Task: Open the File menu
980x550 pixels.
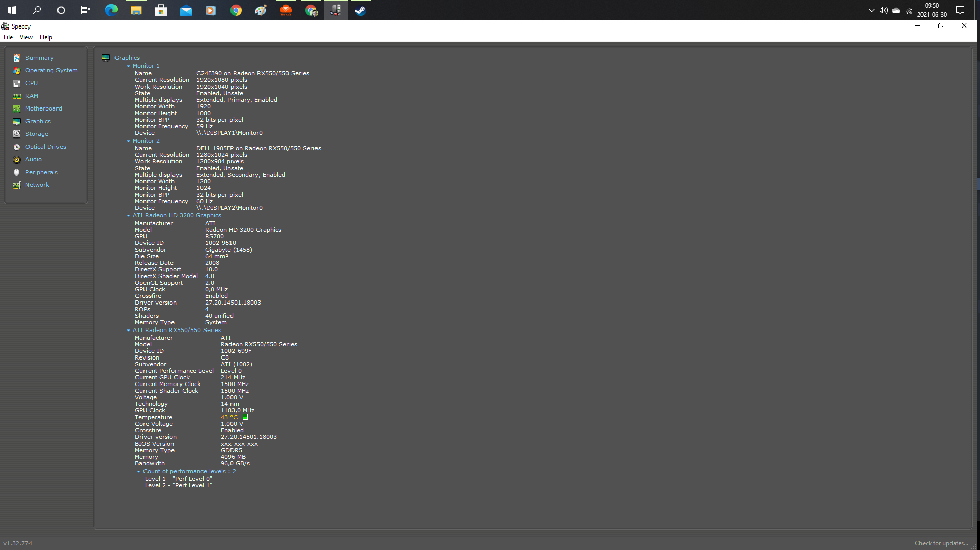Action: [8, 37]
